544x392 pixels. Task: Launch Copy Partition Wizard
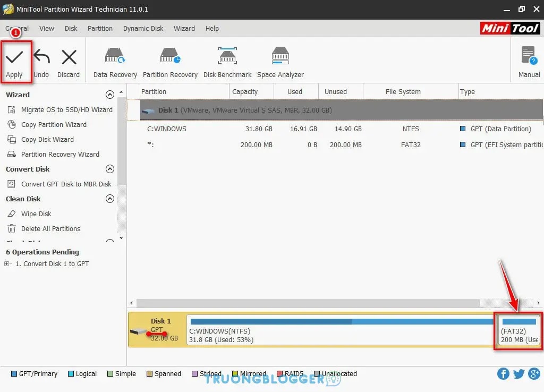(x=54, y=124)
